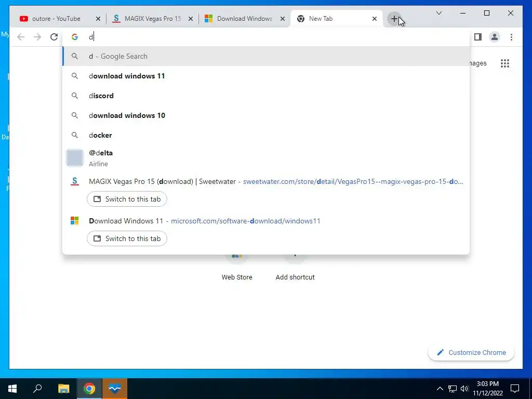The width and height of the screenshot is (532, 399).
Task: Show hidden system tray icons
Action: click(440, 389)
